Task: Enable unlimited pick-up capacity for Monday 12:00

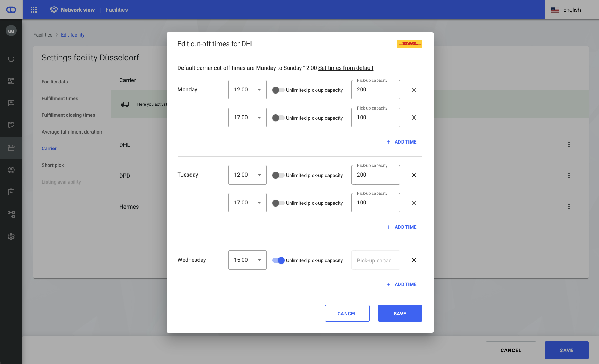Action: pyautogui.click(x=278, y=90)
